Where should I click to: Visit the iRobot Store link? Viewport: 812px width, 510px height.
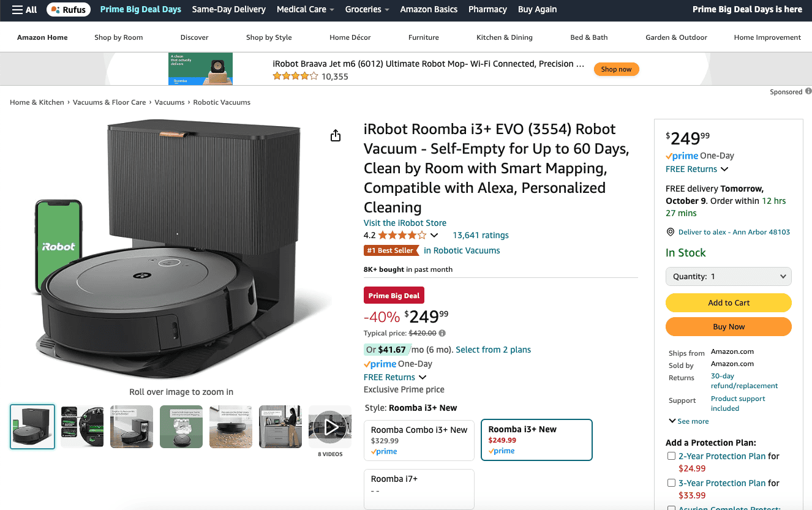click(x=405, y=223)
